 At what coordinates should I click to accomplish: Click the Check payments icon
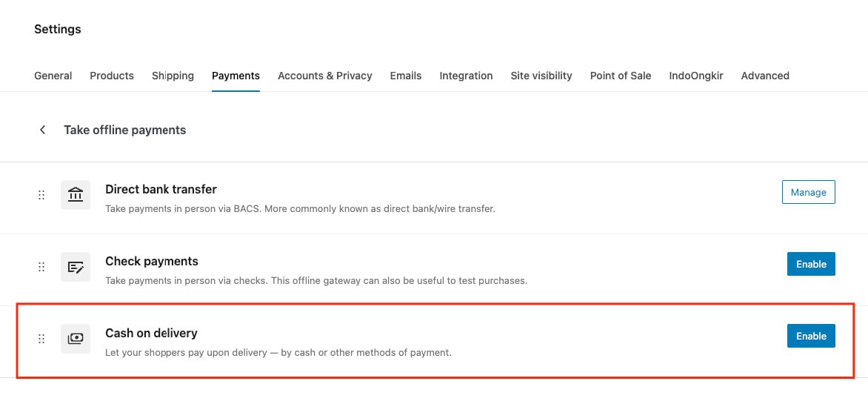75,267
